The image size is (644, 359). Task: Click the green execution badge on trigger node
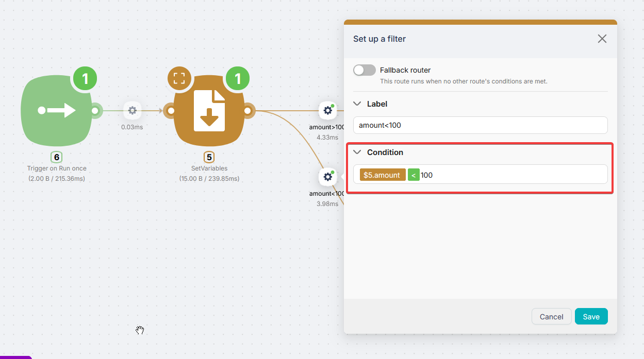point(85,79)
